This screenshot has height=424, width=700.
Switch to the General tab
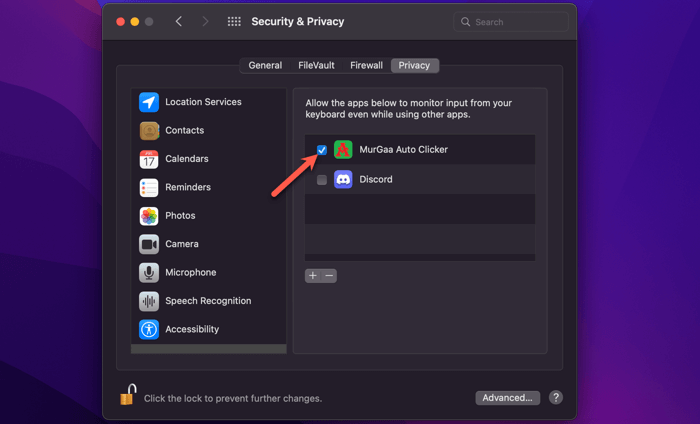click(265, 66)
